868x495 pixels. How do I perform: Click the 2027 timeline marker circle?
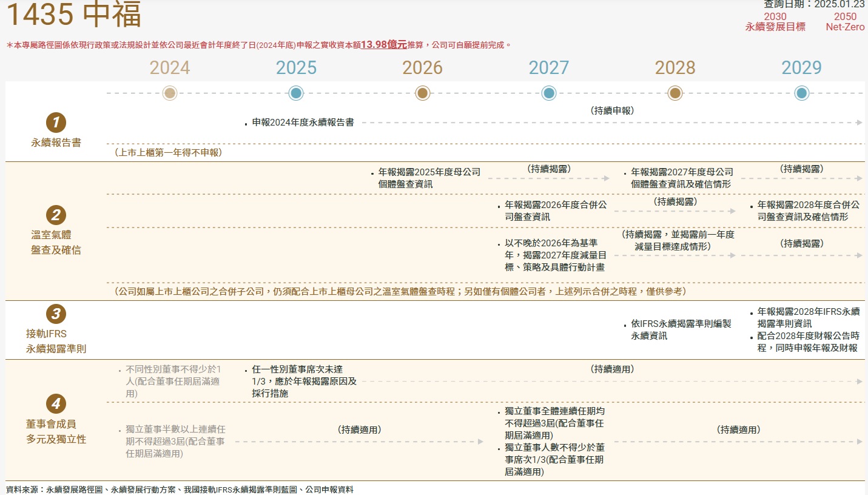549,93
